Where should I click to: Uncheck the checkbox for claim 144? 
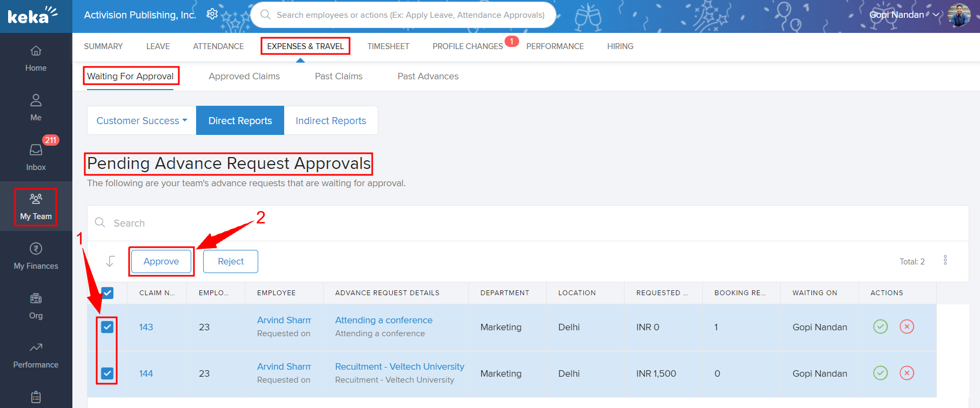[x=108, y=373]
